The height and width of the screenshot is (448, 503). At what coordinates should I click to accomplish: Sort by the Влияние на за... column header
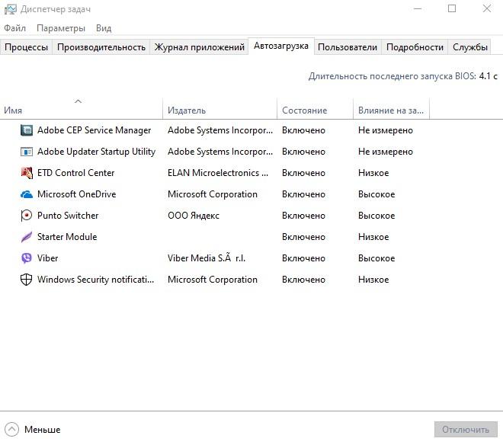tap(391, 108)
